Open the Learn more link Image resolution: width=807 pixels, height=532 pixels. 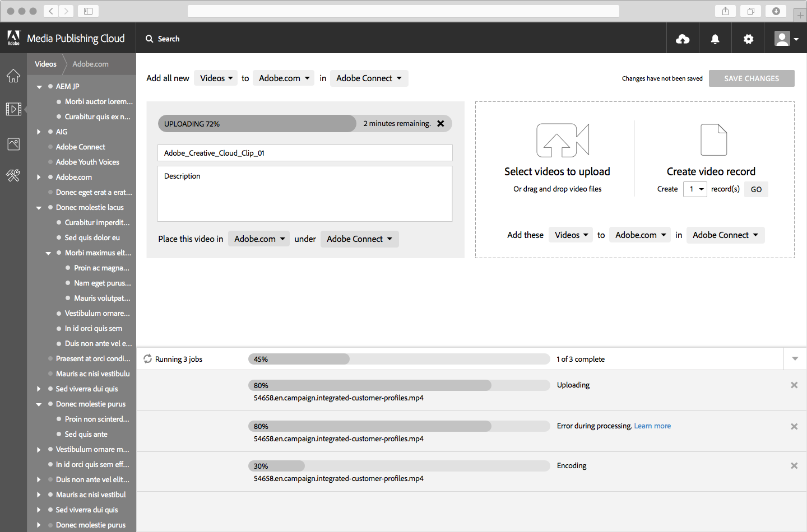point(652,426)
